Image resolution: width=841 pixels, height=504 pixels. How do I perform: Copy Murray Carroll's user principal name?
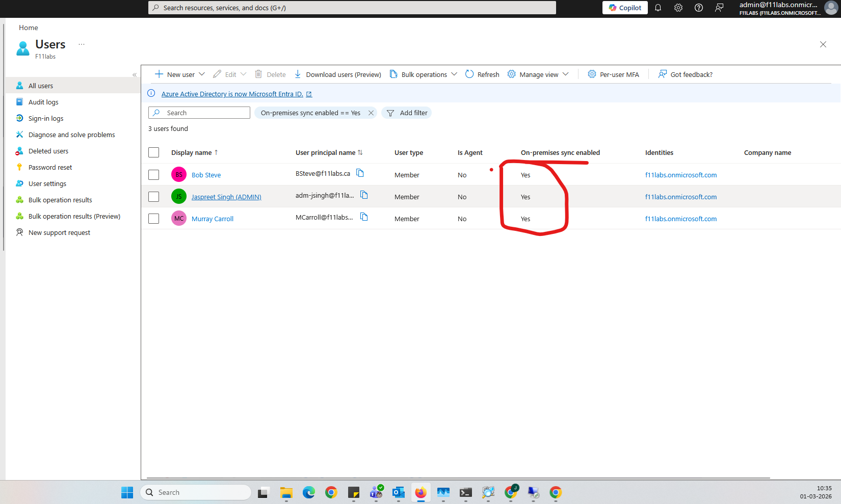364,217
